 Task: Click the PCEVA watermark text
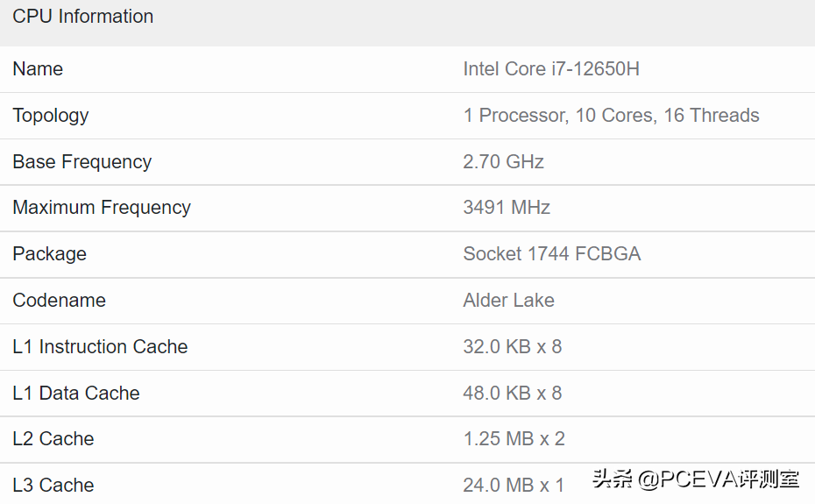pyautogui.click(x=696, y=479)
